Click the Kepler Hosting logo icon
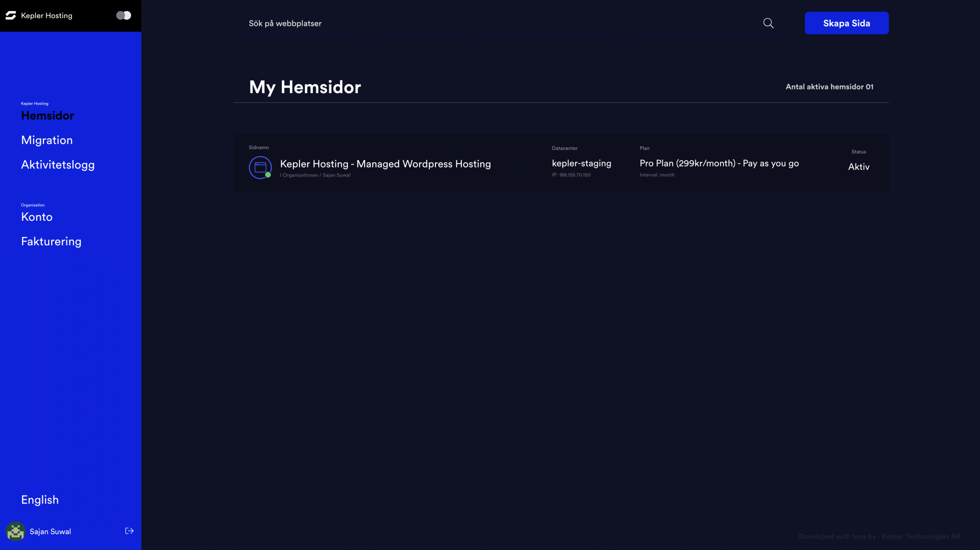The image size is (980, 550). click(x=11, y=15)
